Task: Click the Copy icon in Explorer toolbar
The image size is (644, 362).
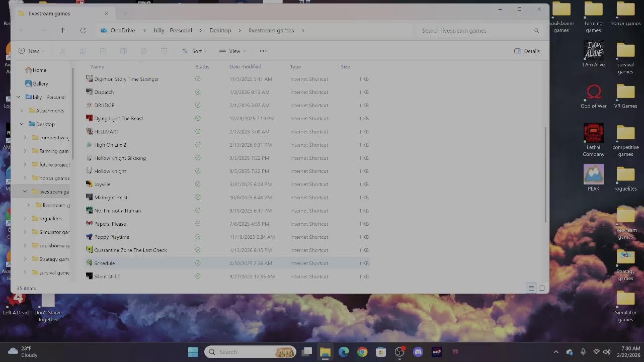Action: [x=83, y=51]
